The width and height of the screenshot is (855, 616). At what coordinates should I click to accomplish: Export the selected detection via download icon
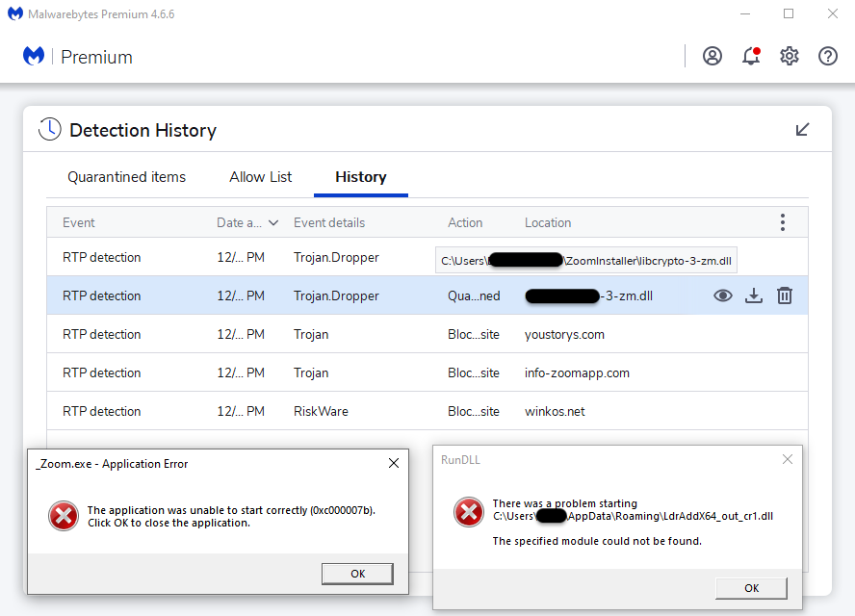[754, 295]
